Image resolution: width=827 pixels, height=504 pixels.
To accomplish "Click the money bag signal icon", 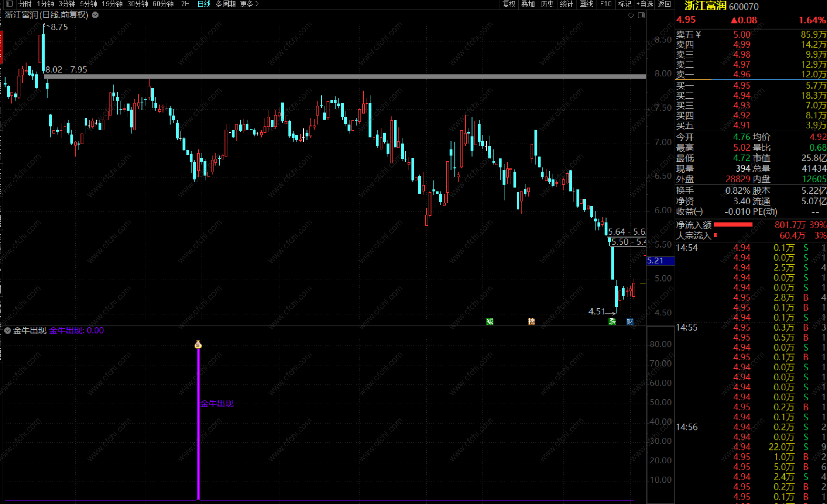I will click(198, 345).
